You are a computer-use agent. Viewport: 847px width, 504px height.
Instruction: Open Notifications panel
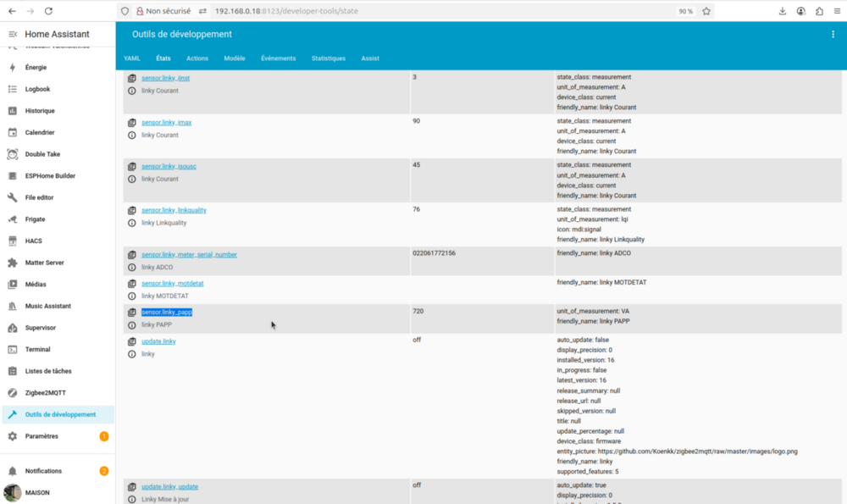tap(58, 471)
